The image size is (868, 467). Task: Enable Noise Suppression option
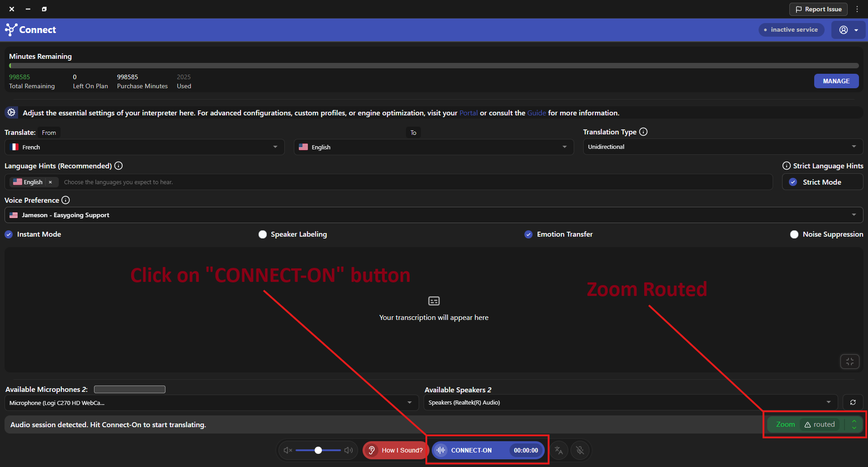pyautogui.click(x=794, y=234)
